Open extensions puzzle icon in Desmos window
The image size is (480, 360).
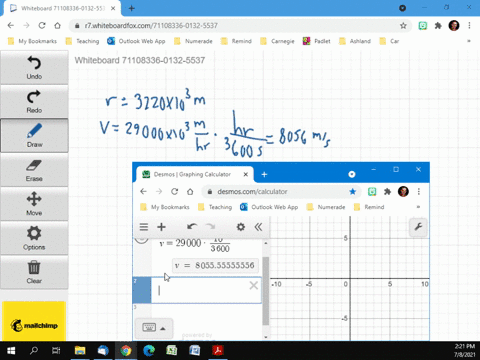click(x=387, y=192)
